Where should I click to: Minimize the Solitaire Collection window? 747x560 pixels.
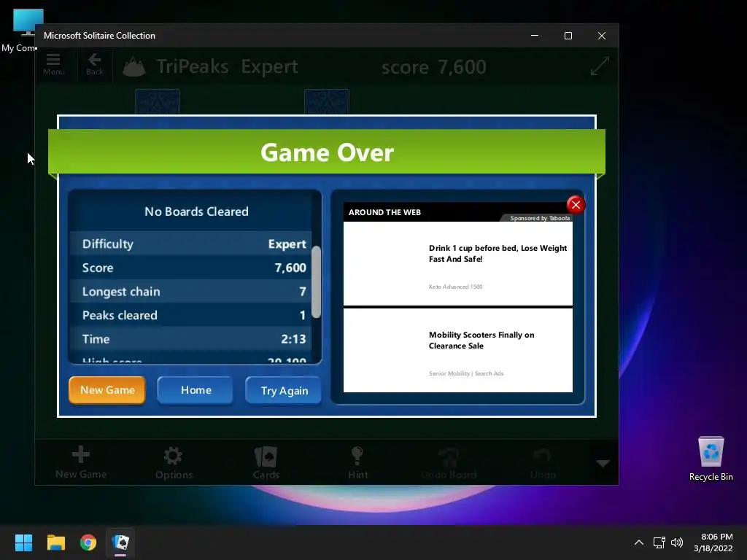(535, 36)
